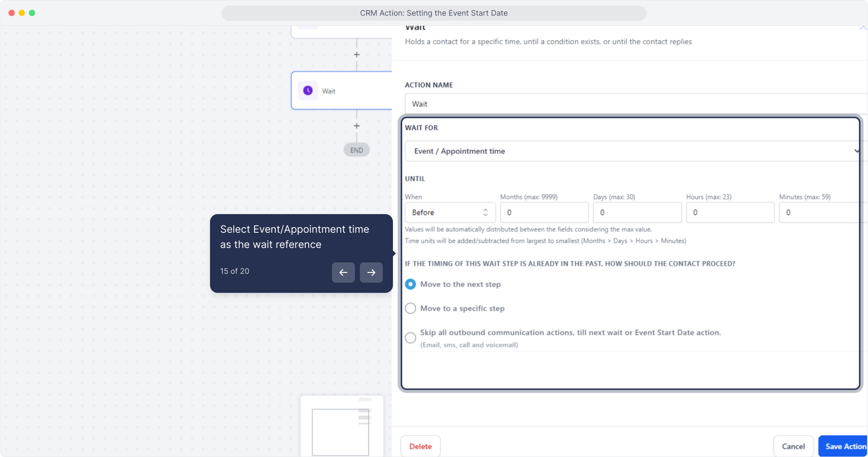Click the Delete button
Image resolution: width=868 pixels, height=457 pixels.
[420, 446]
